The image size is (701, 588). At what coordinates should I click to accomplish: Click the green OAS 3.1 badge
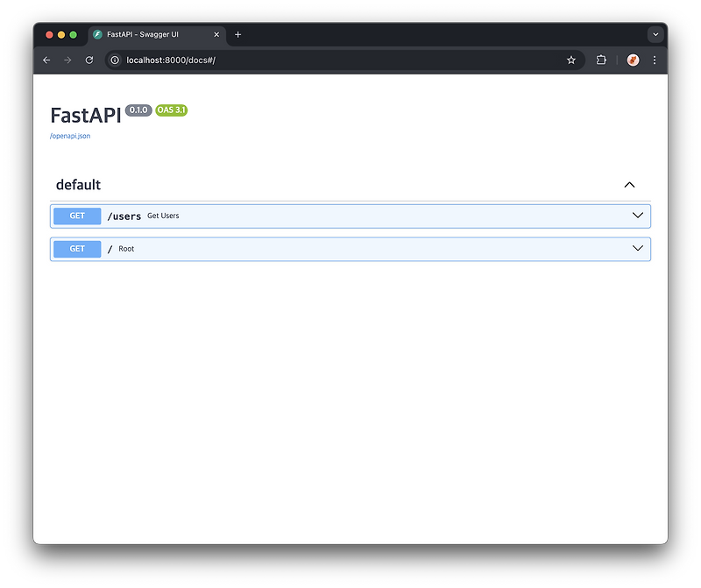(170, 110)
